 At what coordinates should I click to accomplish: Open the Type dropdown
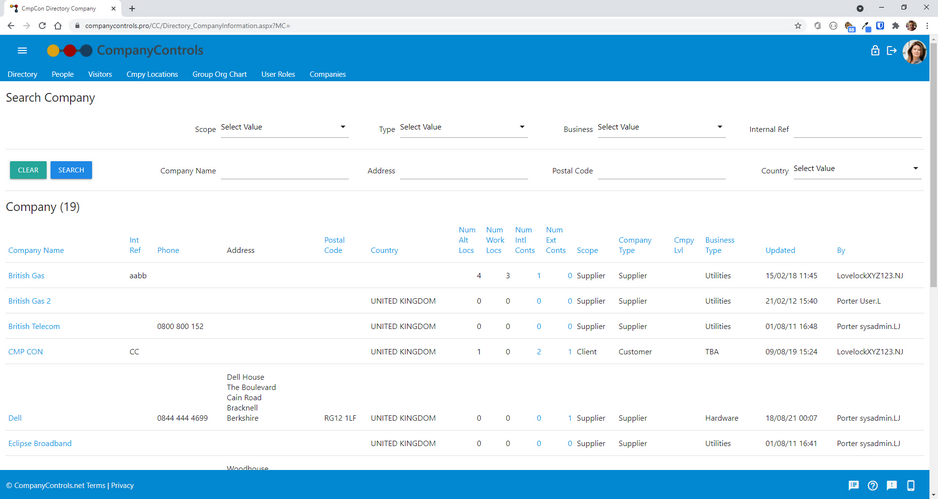(464, 127)
